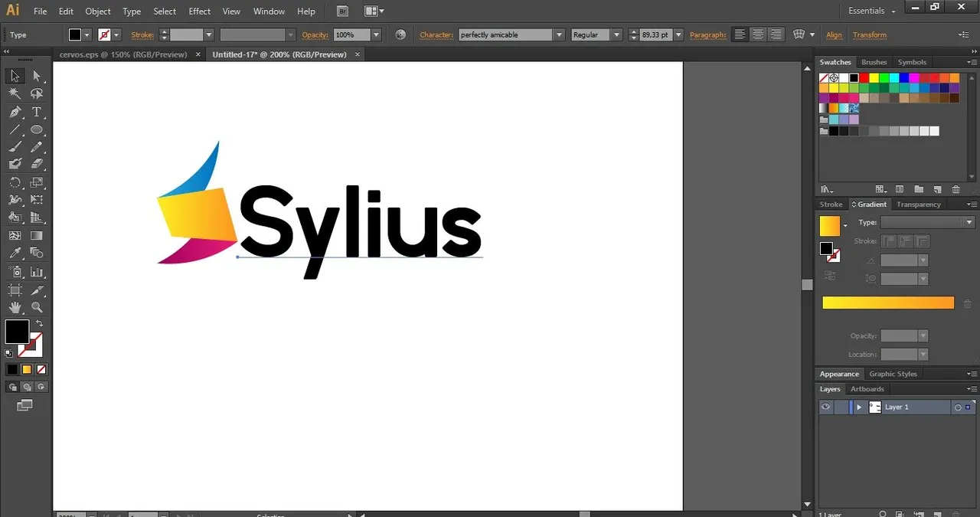The image size is (980, 517).
Task: Select the Blob Brush tool
Action: (x=15, y=164)
